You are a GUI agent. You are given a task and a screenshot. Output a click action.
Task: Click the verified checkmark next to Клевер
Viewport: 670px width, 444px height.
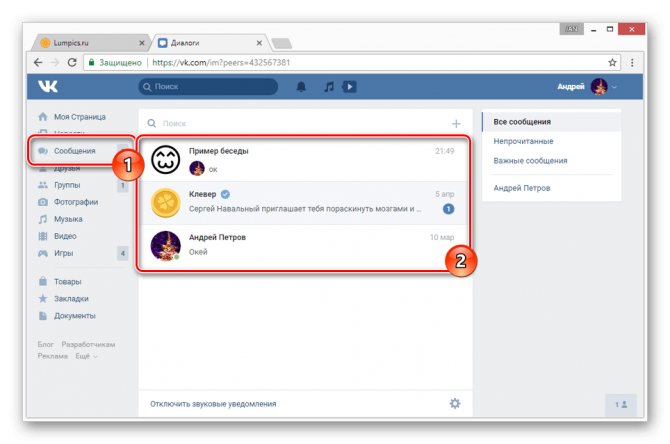(225, 194)
